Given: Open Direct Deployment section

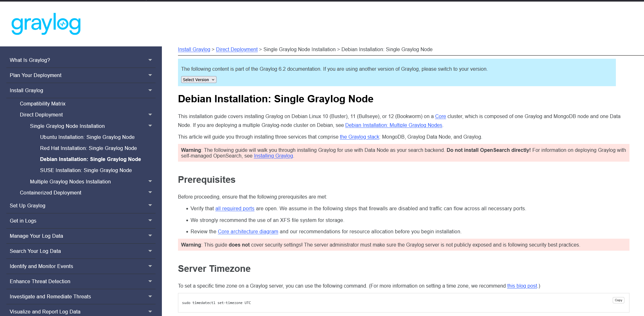Looking at the screenshot, I should click(41, 115).
